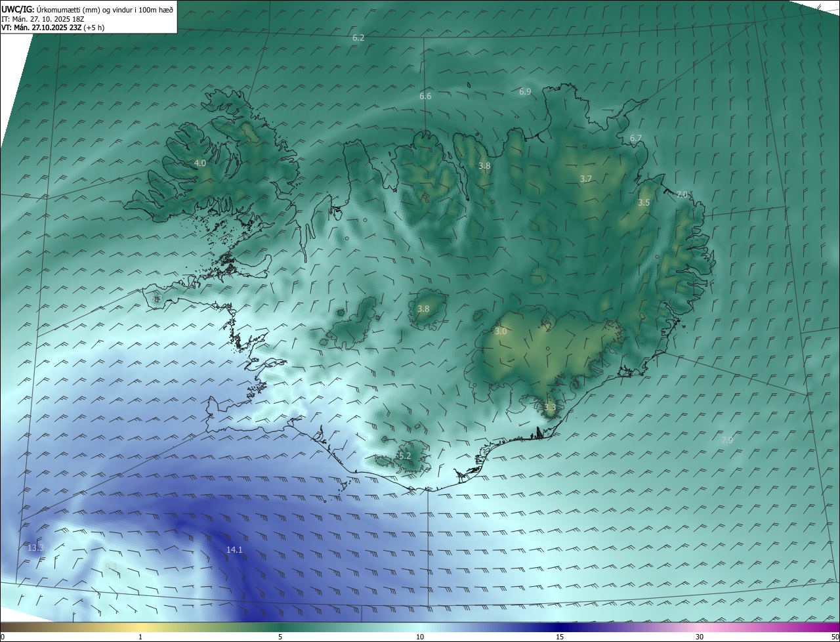Click the 3.8 label on the northern peninsula mountains
This screenshot has height=642, width=840.
coord(484,166)
